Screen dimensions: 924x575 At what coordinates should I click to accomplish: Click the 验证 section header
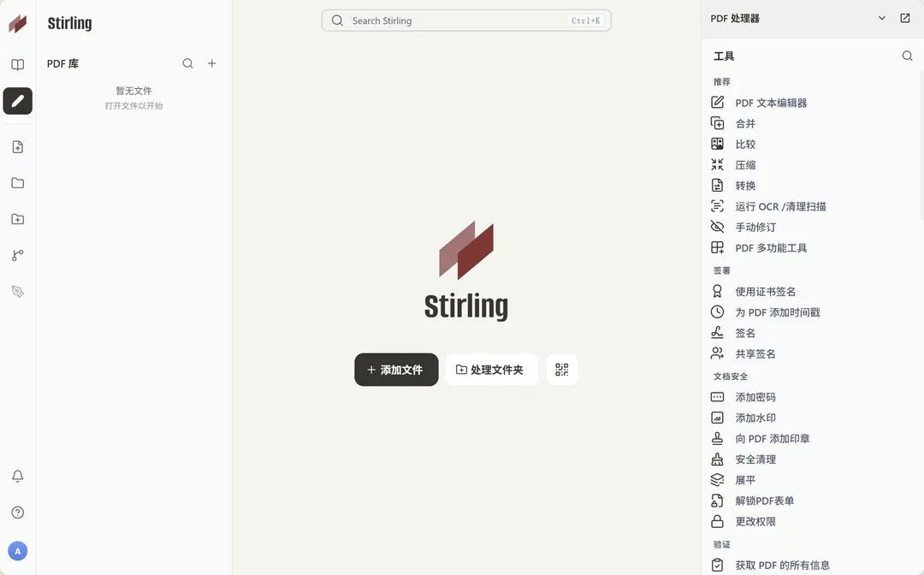722,544
